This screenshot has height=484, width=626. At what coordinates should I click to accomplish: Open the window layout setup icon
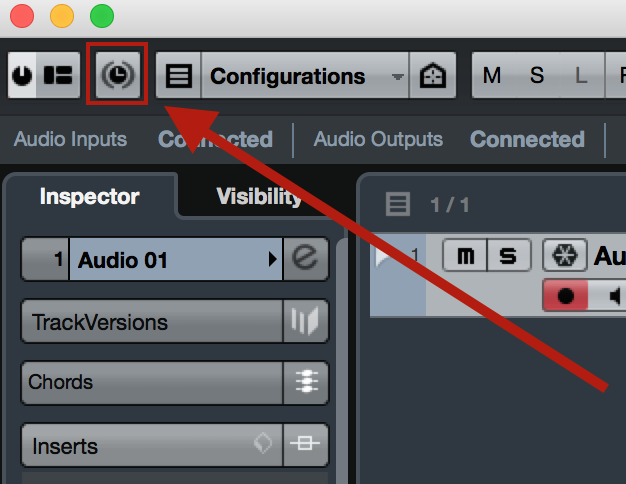(x=58, y=75)
